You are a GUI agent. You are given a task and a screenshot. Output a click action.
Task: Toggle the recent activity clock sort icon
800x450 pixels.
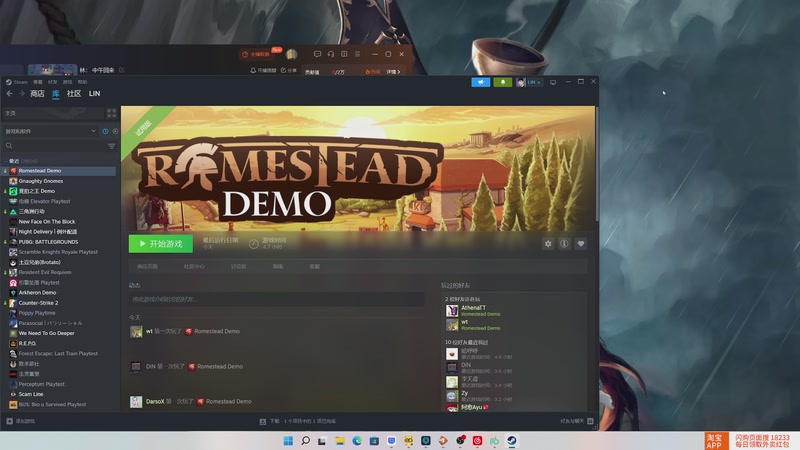(x=106, y=131)
